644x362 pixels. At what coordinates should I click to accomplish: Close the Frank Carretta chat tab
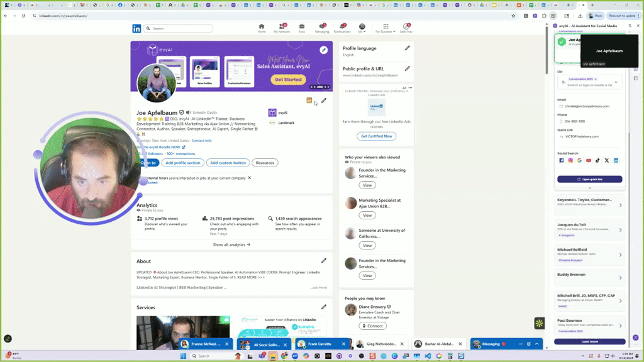(x=344, y=344)
